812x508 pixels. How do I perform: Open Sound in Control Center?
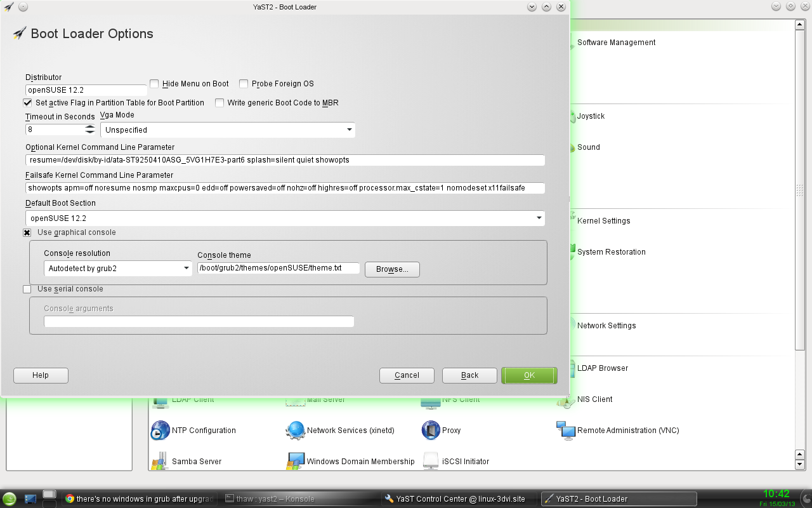click(x=588, y=147)
